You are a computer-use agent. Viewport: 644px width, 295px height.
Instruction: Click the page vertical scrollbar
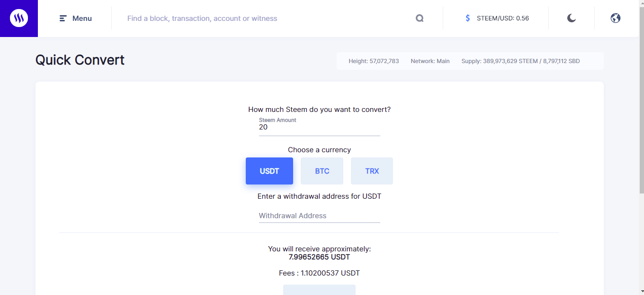click(x=642, y=100)
